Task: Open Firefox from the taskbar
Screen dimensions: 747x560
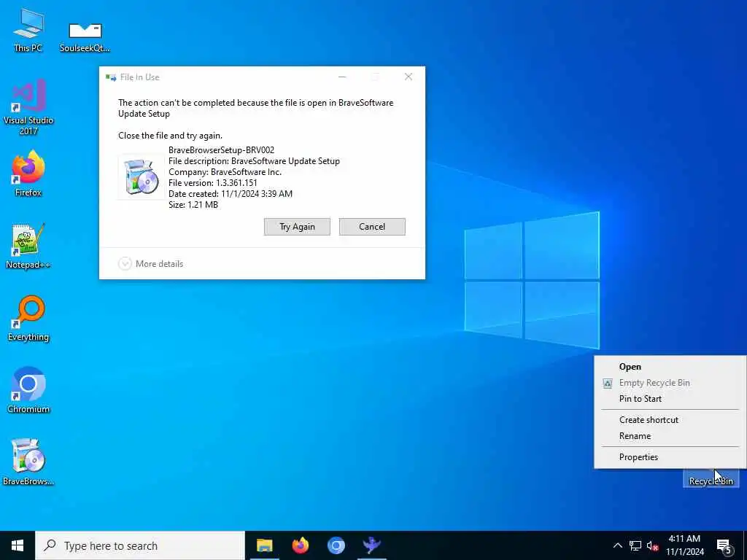Action: 300,545
